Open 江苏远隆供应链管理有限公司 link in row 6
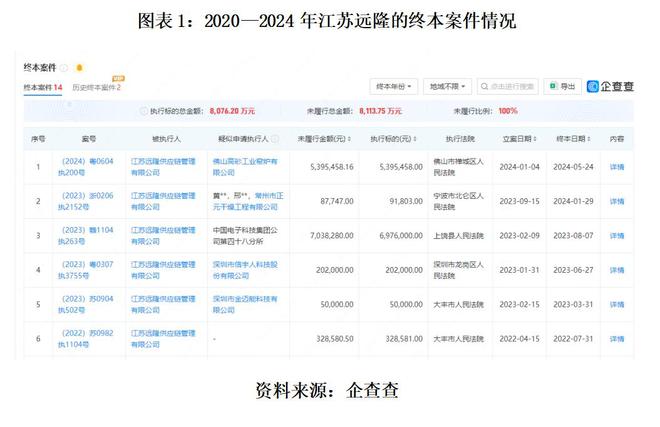 click(x=163, y=339)
